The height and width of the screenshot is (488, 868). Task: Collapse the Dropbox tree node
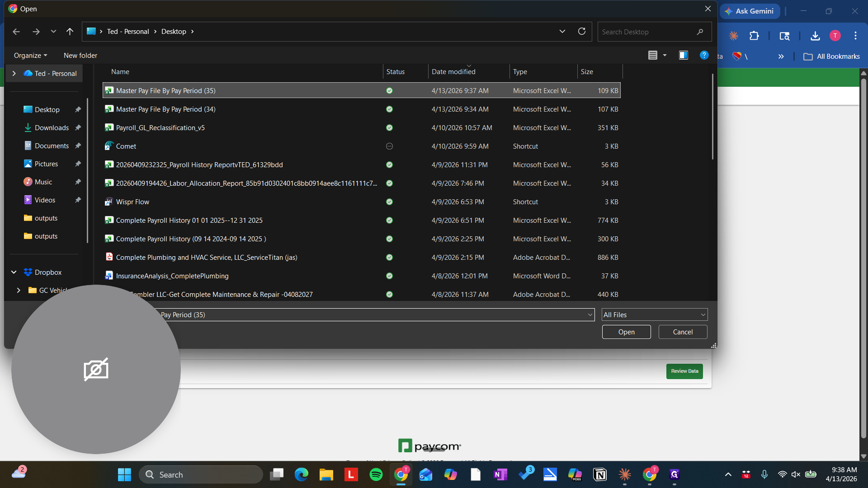14,272
